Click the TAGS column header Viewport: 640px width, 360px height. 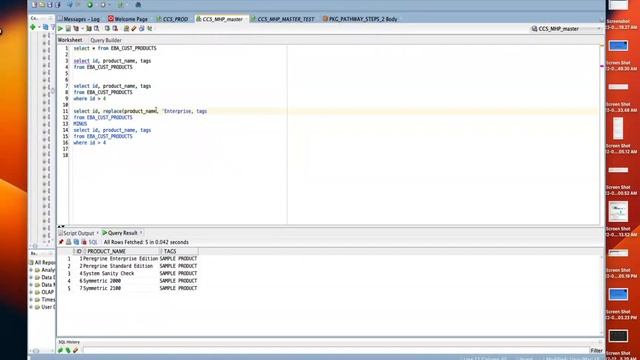180,251
